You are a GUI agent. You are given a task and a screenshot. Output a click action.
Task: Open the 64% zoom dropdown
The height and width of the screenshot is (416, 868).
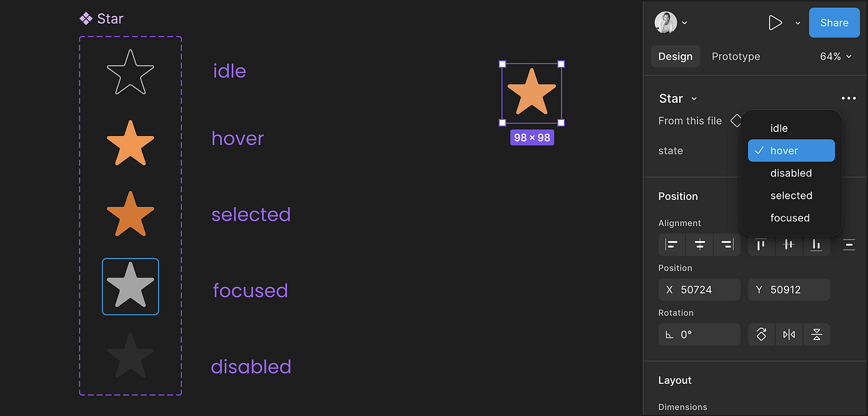[835, 56]
